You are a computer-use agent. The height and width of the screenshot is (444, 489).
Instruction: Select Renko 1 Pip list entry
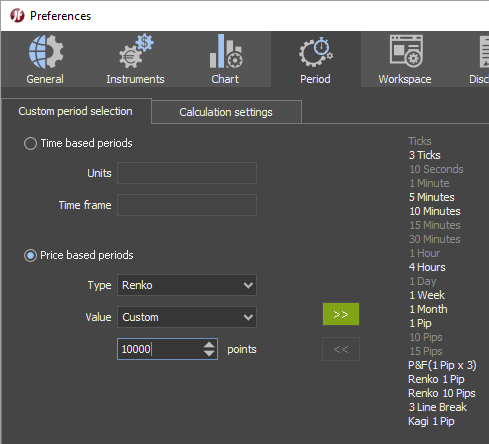coord(436,379)
